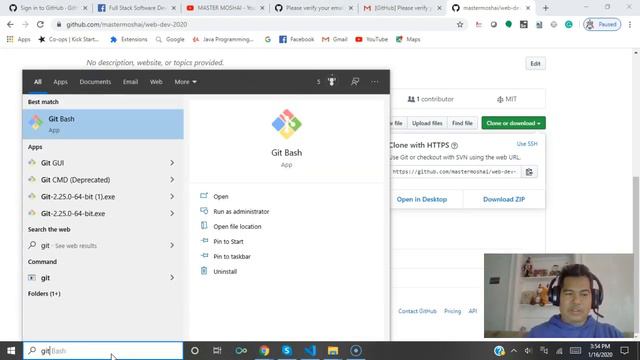The width and height of the screenshot is (640, 360).
Task: Reload the page in Chrome
Action: pos(40,24)
